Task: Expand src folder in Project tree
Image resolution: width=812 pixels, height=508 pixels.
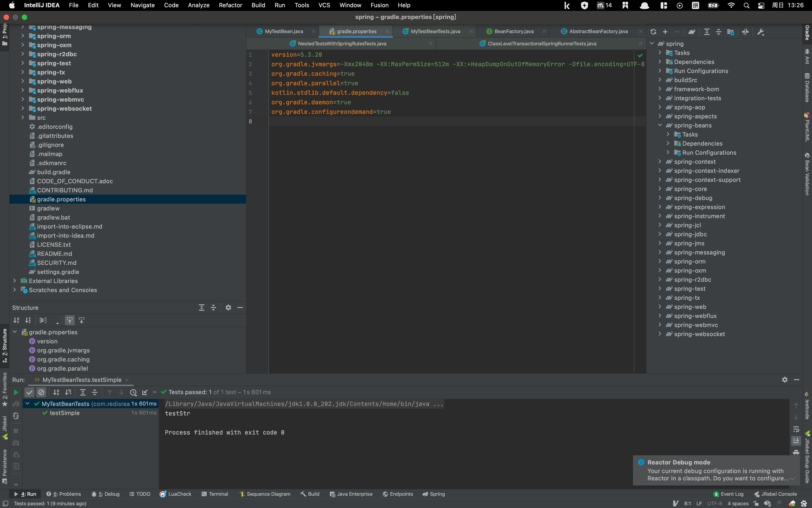Action: pyautogui.click(x=22, y=118)
